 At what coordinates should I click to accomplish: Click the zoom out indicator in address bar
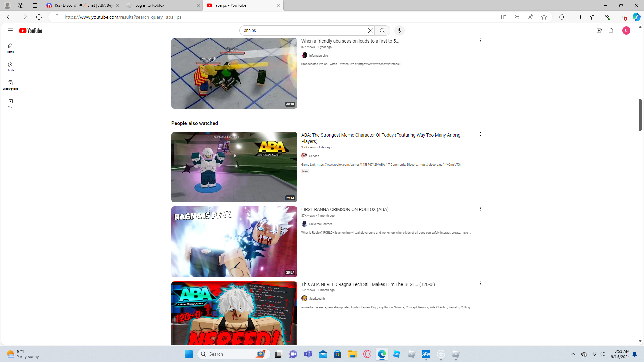tap(517, 17)
